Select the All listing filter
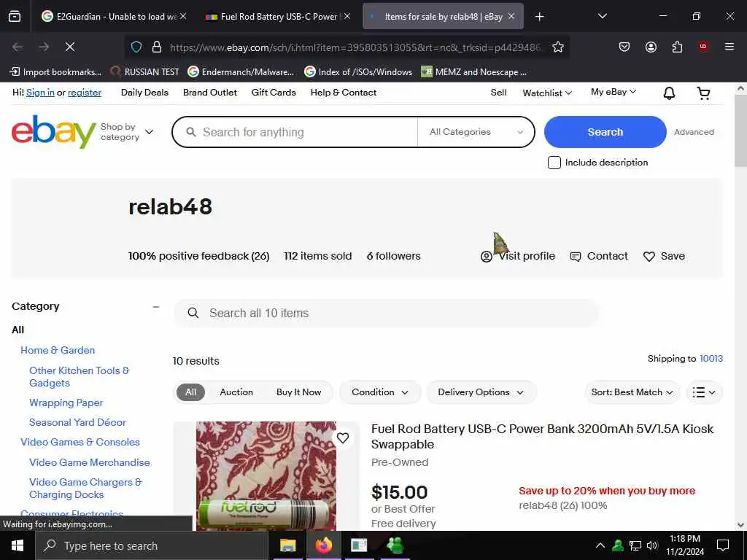 (x=190, y=392)
